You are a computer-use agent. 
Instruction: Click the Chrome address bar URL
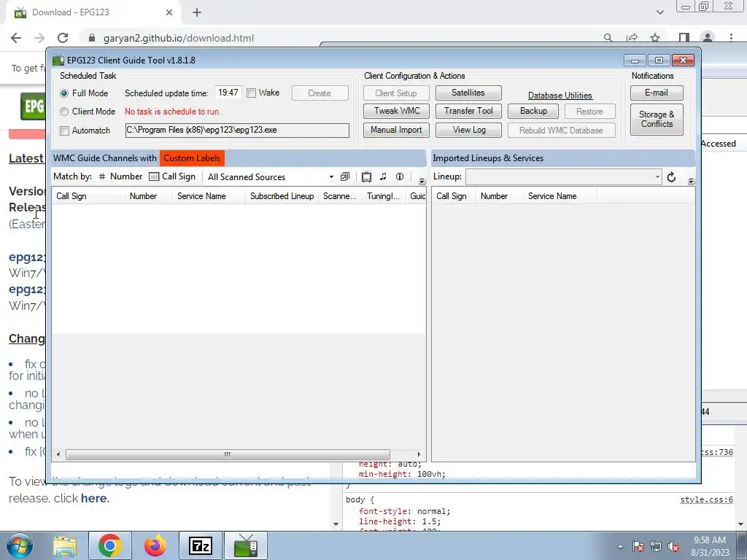179,38
